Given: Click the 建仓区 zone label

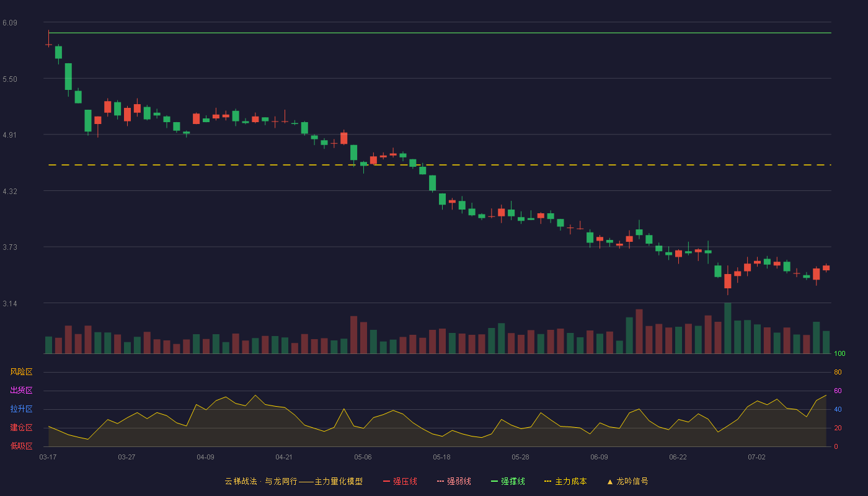Looking at the screenshot, I should tap(21, 428).
